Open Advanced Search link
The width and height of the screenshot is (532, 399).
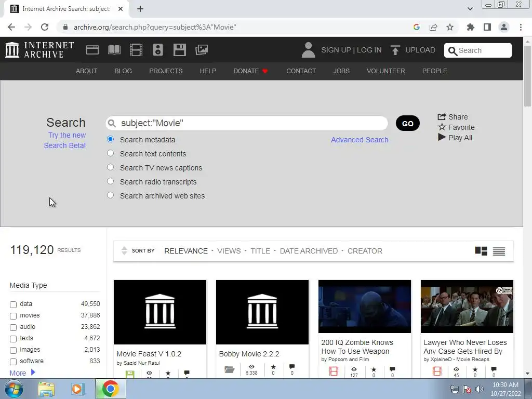tap(360, 140)
